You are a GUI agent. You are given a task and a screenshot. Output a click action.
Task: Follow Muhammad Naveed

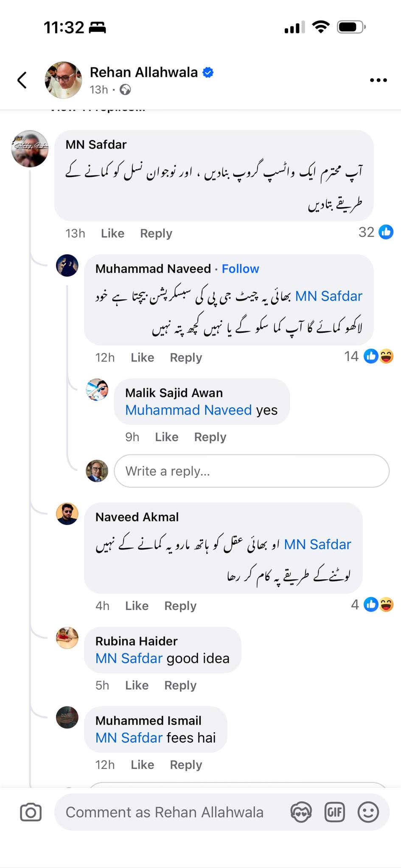(240, 269)
